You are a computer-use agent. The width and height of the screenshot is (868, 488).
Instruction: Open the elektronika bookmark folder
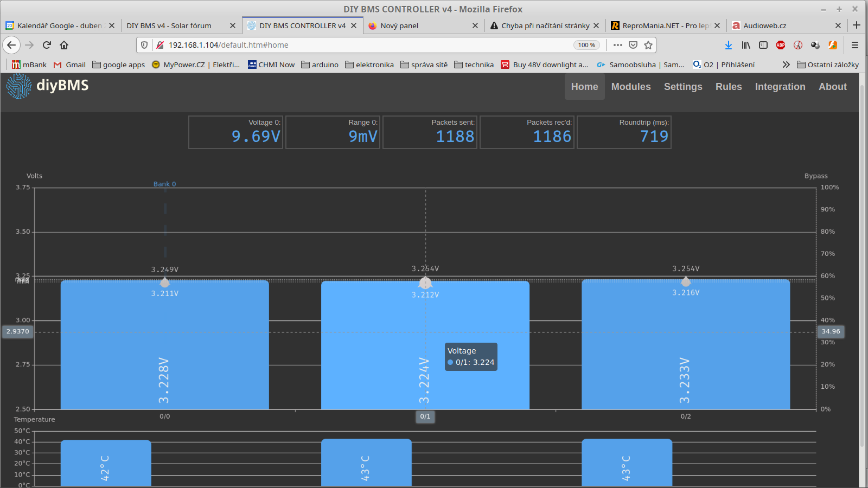pyautogui.click(x=369, y=65)
